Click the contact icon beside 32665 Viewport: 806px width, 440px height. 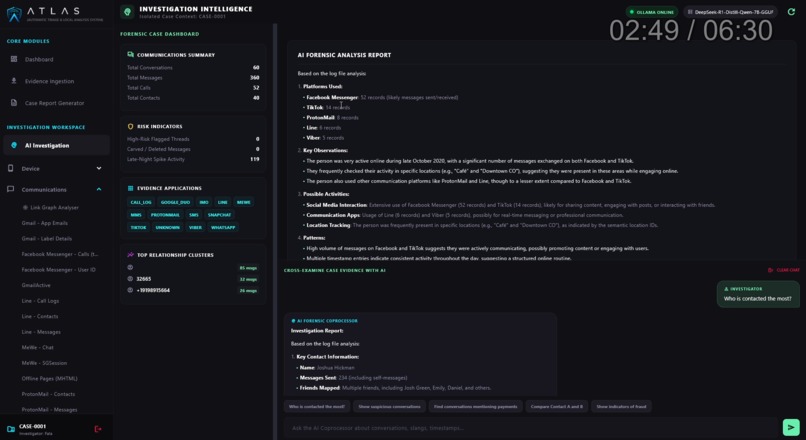130,279
